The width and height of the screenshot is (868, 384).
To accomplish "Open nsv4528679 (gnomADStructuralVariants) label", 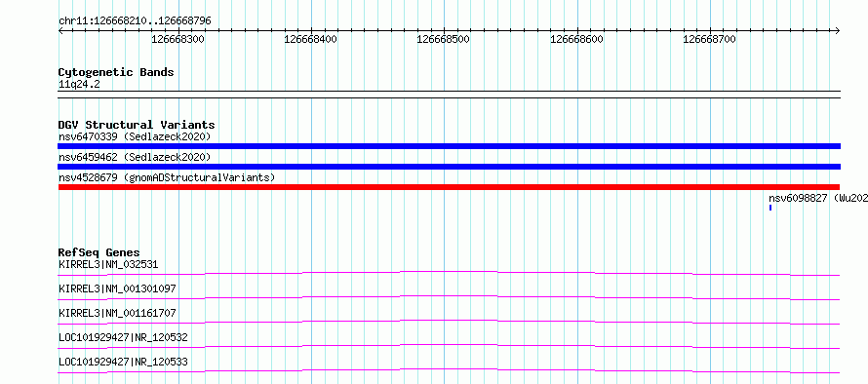I will (x=167, y=177).
